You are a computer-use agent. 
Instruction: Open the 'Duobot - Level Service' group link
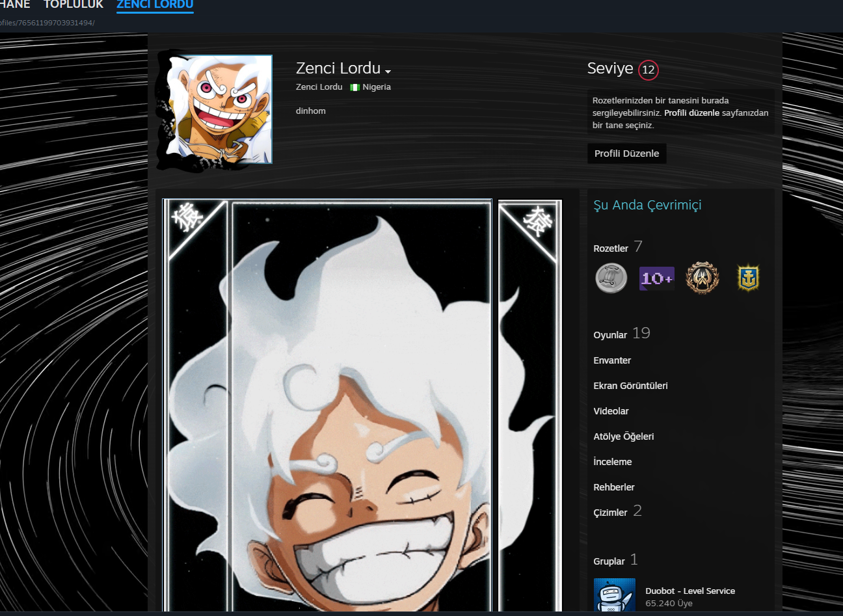(x=690, y=591)
